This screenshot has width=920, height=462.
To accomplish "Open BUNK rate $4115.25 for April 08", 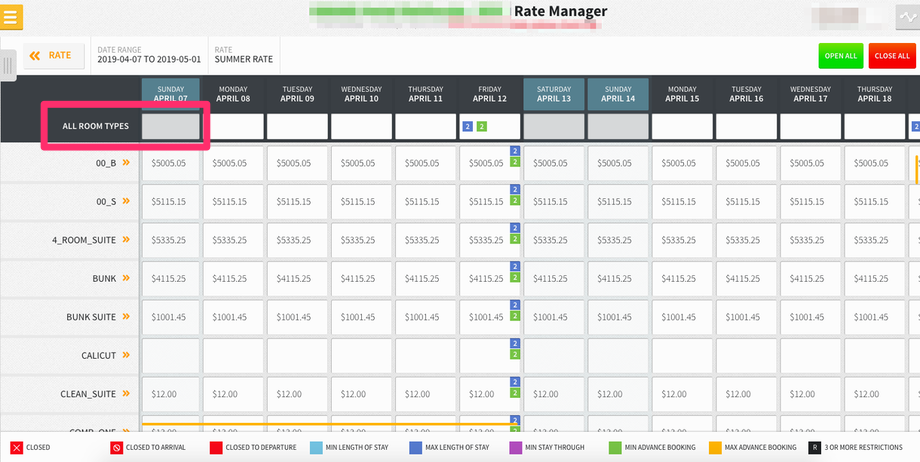I will tap(233, 278).
